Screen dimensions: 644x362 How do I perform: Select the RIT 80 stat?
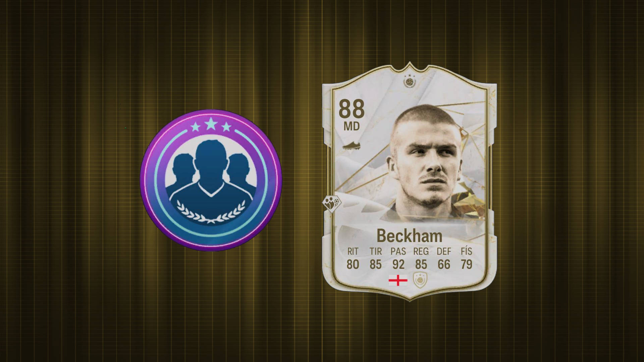(x=353, y=258)
